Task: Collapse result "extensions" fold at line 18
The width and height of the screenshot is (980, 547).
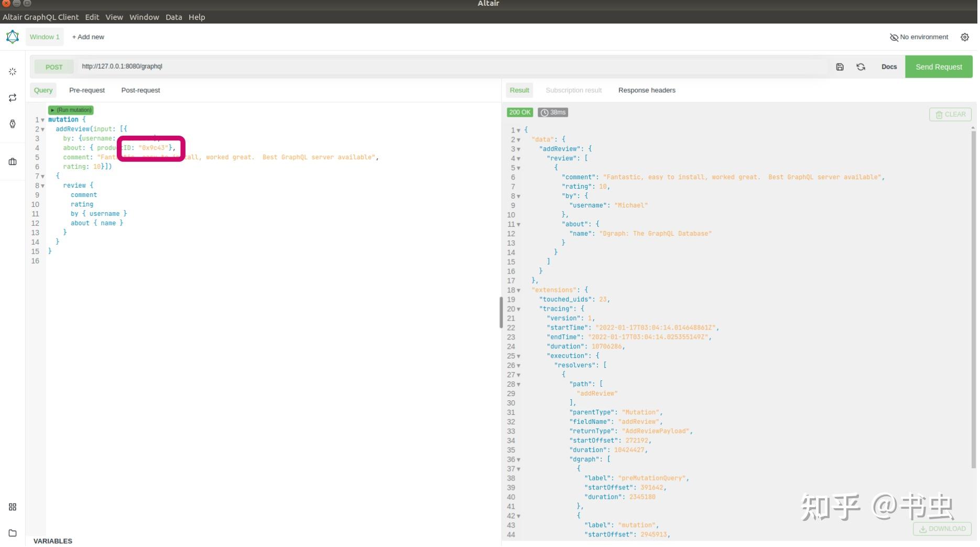Action: [519, 290]
